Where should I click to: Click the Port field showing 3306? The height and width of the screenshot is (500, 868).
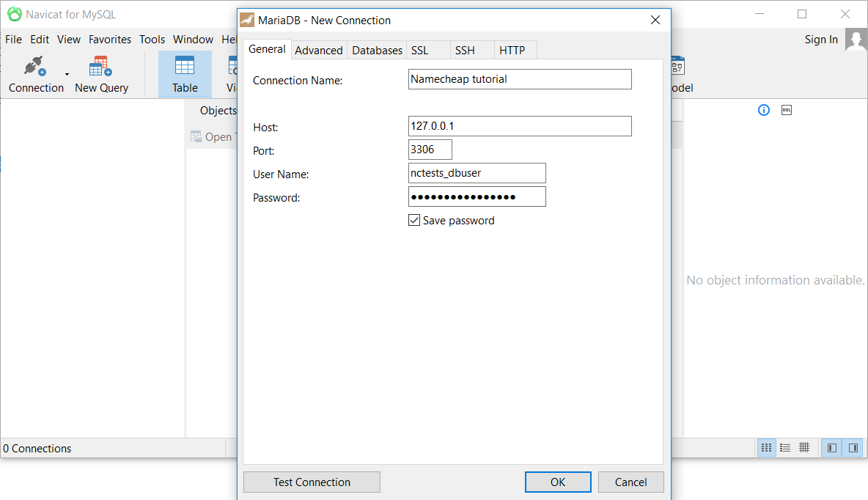(430, 150)
